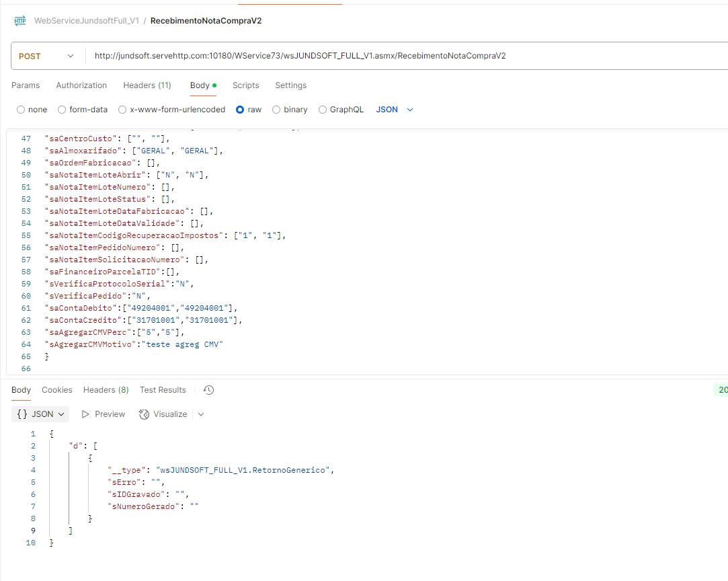Open the response Cookies tab

57,390
